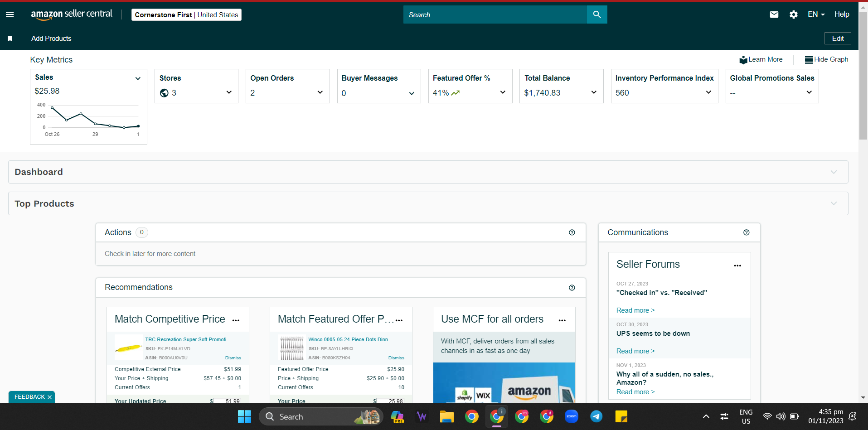The width and height of the screenshot is (868, 430).
Task: Open the Winco 24-Piece Dots product link
Action: click(x=350, y=339)
